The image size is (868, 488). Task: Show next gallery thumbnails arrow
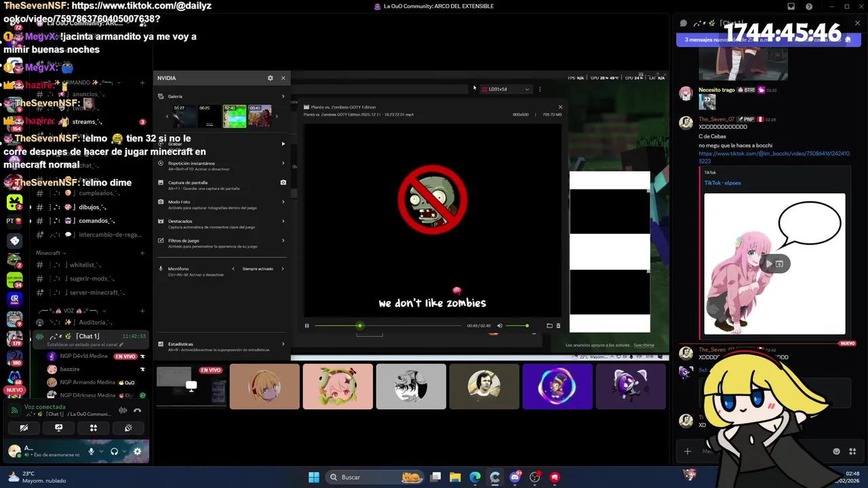276,117
